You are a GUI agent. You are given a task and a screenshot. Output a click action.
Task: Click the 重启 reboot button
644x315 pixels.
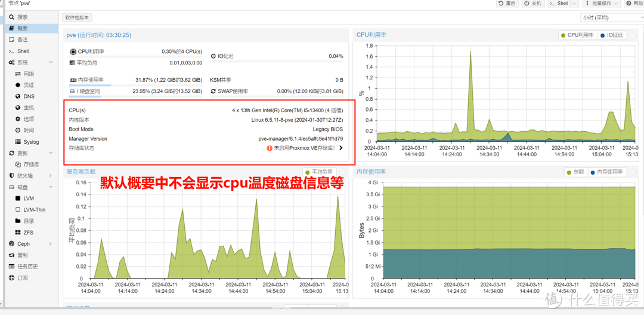pyautogui.click(x=507, y=4)
